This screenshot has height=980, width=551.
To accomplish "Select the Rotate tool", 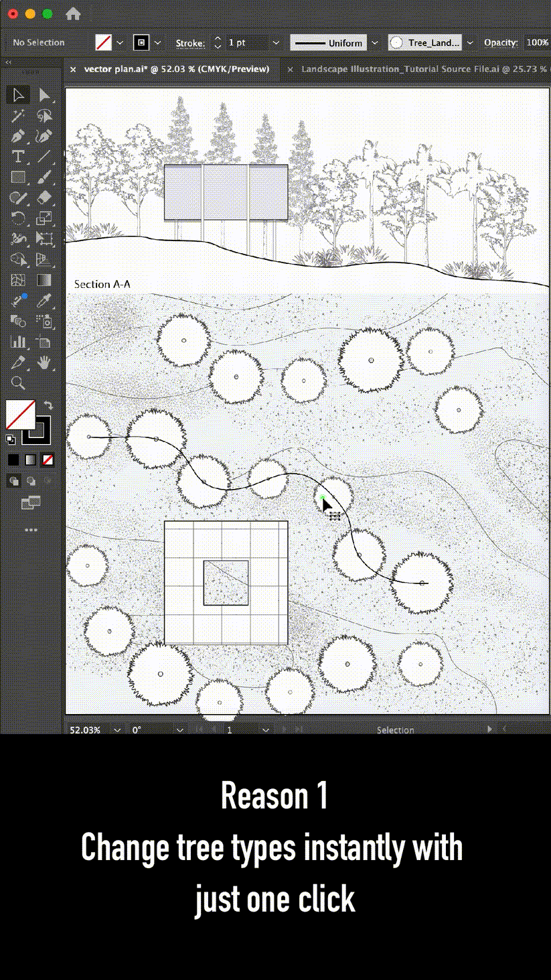I will tap(18, 218).
